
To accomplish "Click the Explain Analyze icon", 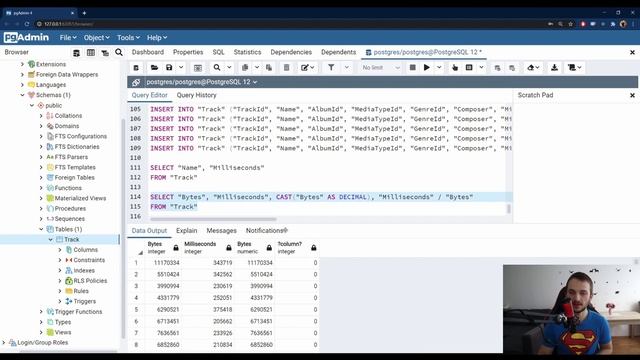I will 469,68.
